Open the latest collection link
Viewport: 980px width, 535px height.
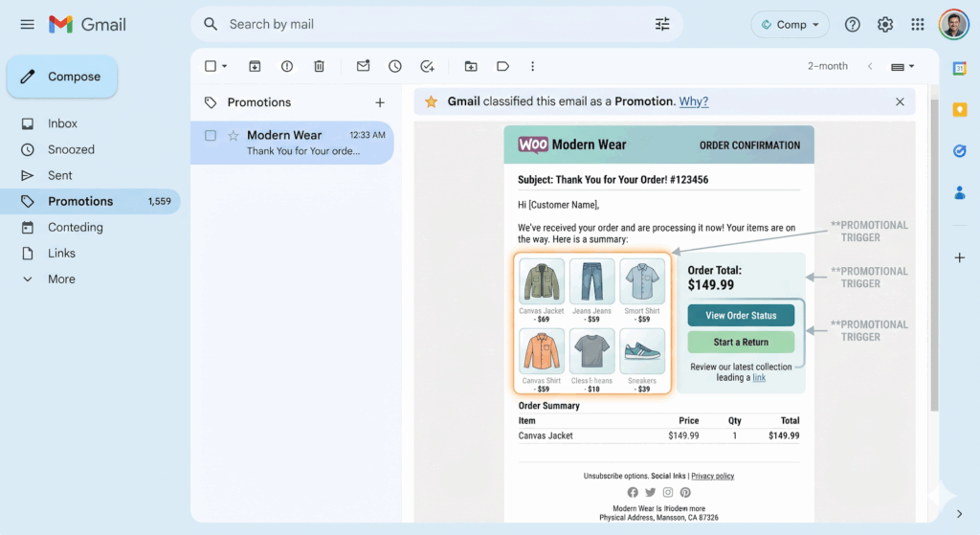(759, 377)
